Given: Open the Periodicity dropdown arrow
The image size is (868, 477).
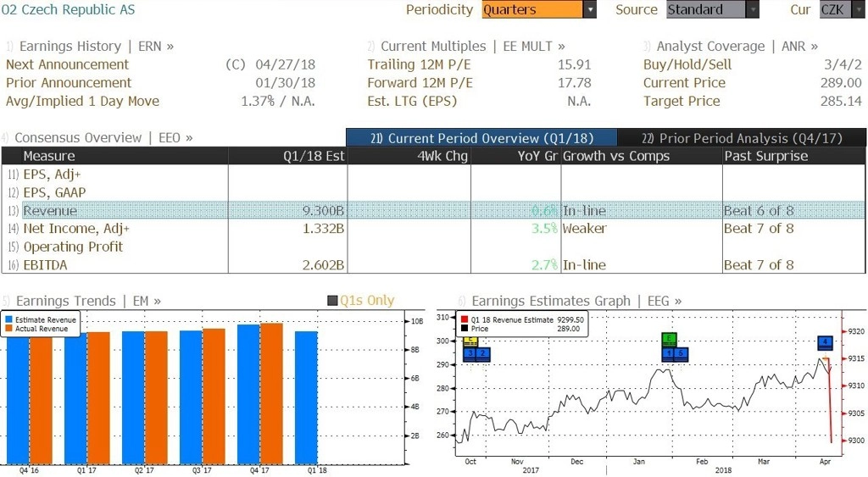Looking at the screenshot, I should pos(590,9).
